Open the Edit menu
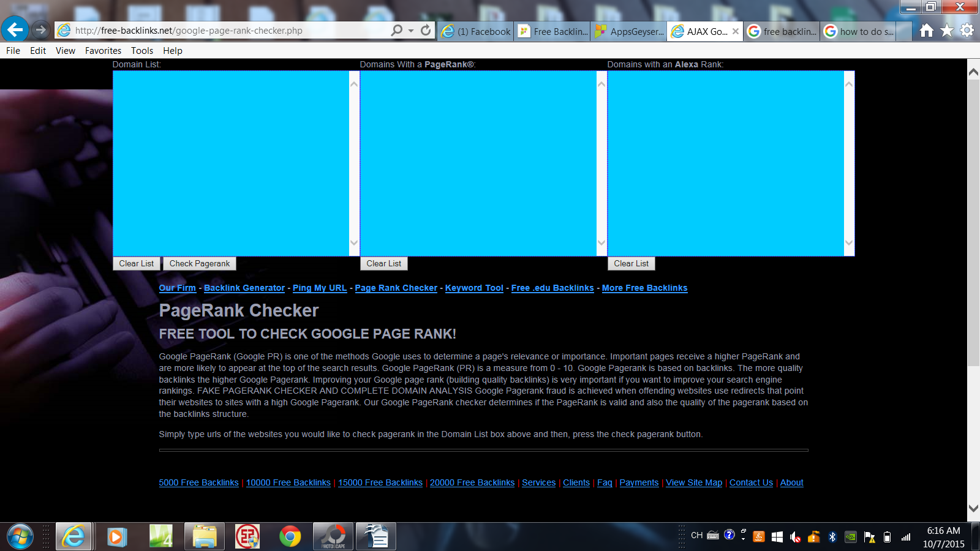The width and height of the screenshot is (980, 551). coord(38,51)
